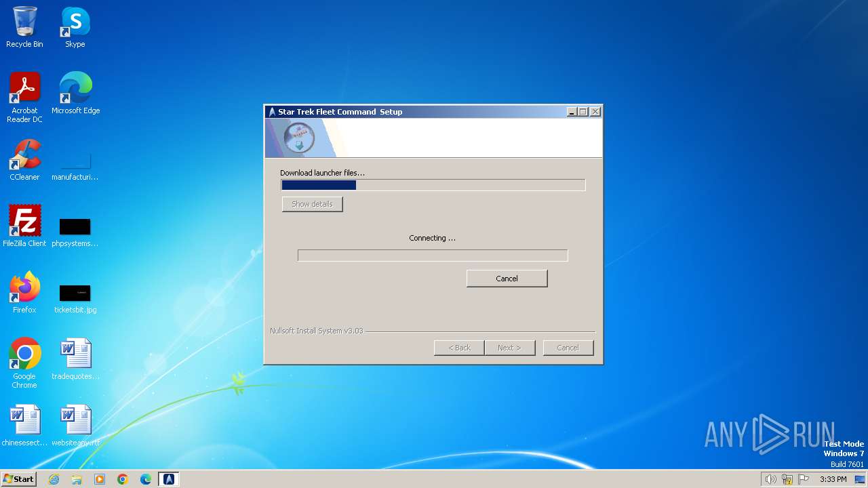Select the ticketsbit.jpg desktop file
The width and height of the screenshot is (868, 488).
point(75,298)
